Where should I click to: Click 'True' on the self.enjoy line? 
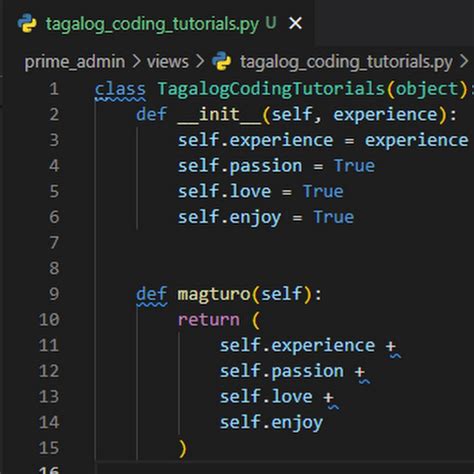[x=334, y=217]
